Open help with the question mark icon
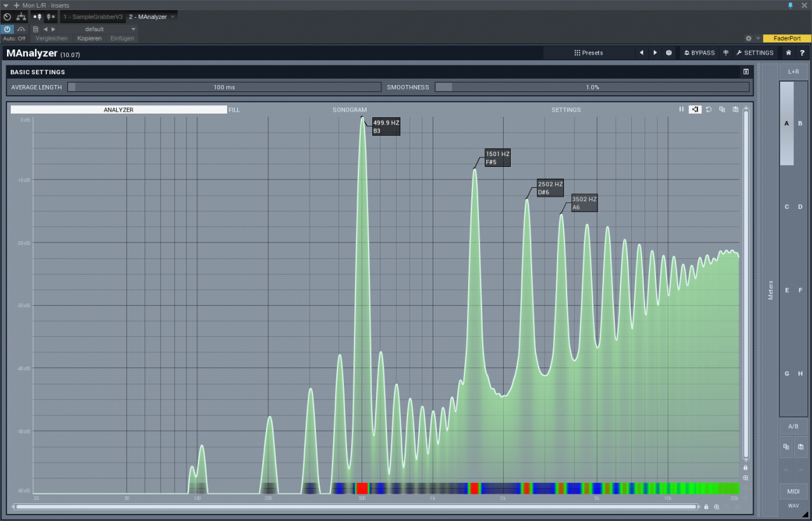 tap(802, 53)
